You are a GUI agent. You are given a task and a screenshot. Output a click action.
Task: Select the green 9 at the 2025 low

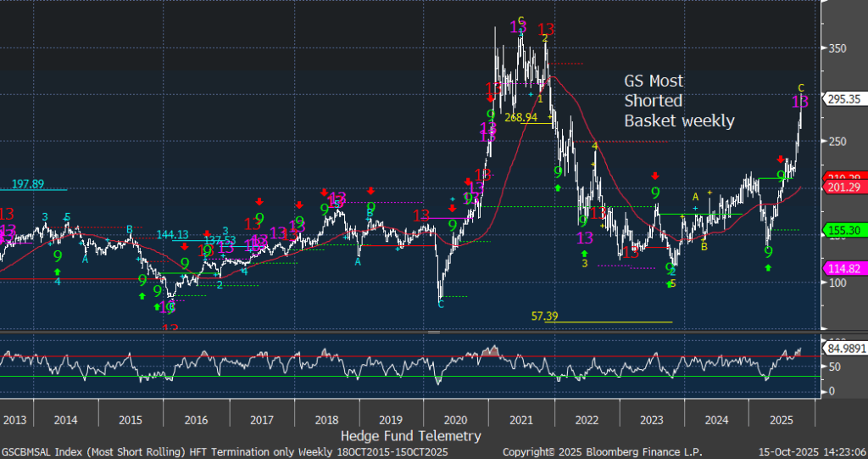[x=768, y=252]
